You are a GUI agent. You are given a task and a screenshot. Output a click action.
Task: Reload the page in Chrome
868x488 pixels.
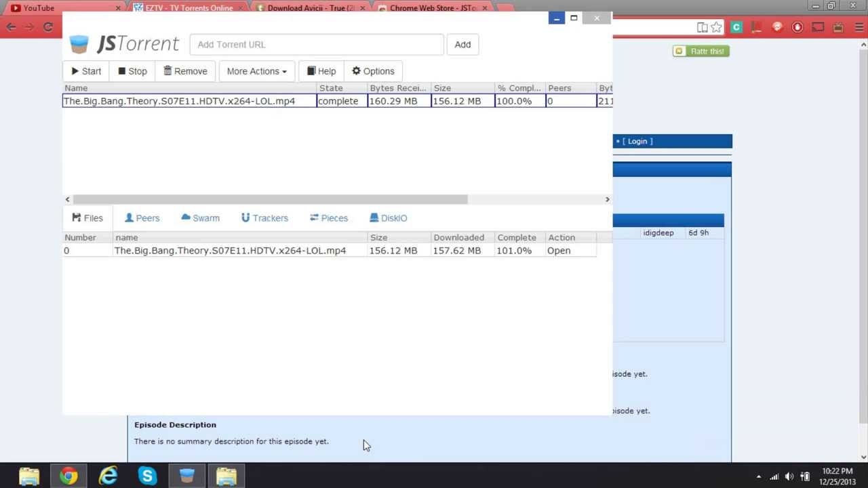(48, 27)
